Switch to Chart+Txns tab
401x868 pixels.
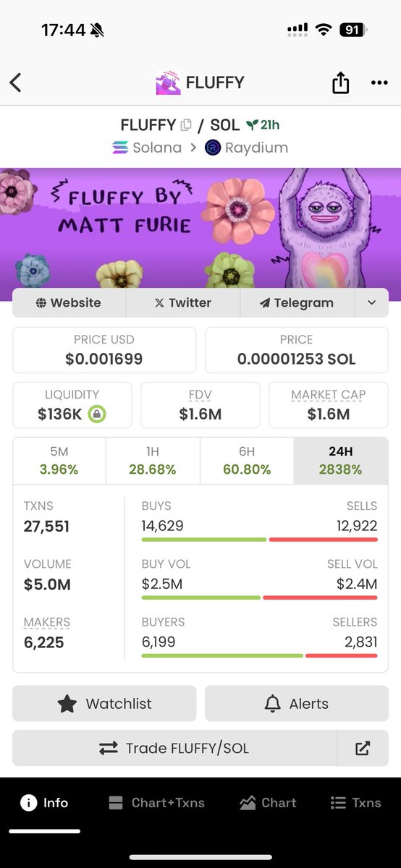(156, 803)
